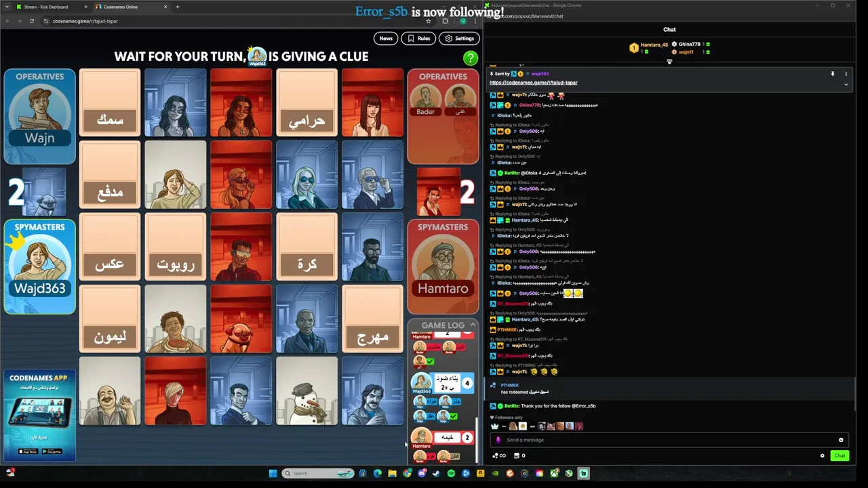The width and height of the screenshot is (868, 488).
Task: Open the Codenames App promo banner
Action: [39, 415]
